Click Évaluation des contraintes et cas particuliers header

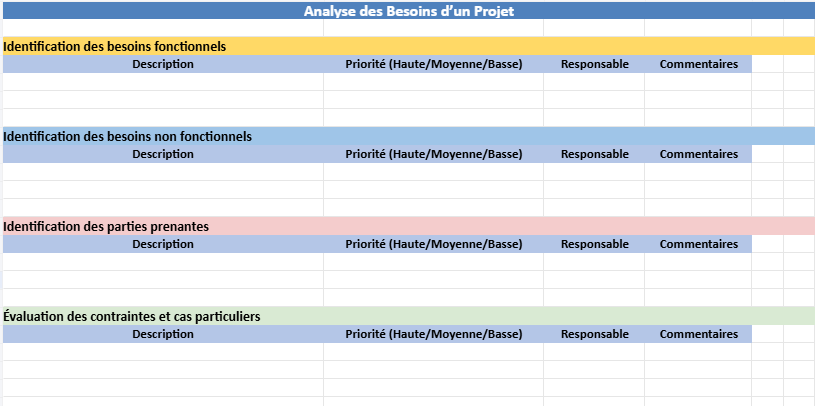point(409,316)
